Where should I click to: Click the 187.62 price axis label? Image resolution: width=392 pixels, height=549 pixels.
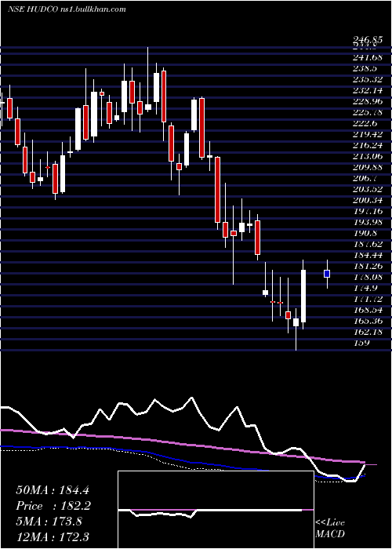pos(368,244)
